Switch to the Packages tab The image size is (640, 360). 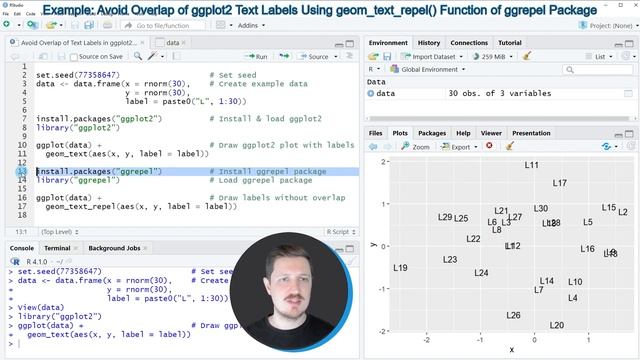pyautogui.click(x=432, y=133)
